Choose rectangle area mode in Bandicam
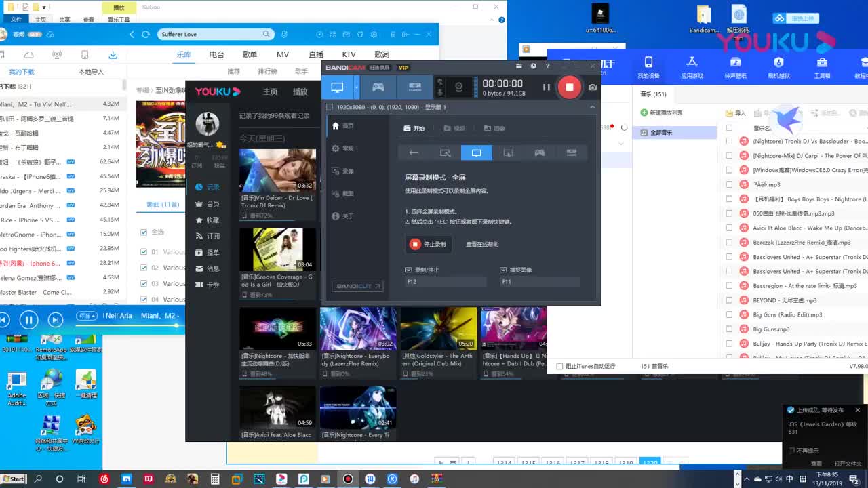This screenshot has width=868, height=488. (445, 153)
